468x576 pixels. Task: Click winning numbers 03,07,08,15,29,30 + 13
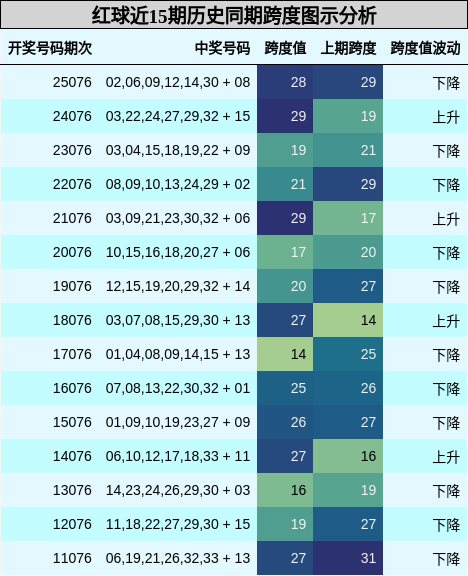pyautogui.click(x=178, y=320)
